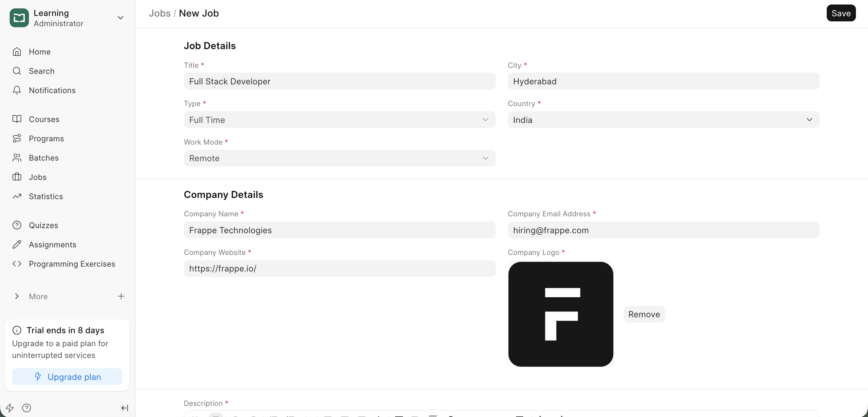Save the new job
Screen dimensions: 868x417
841,13
